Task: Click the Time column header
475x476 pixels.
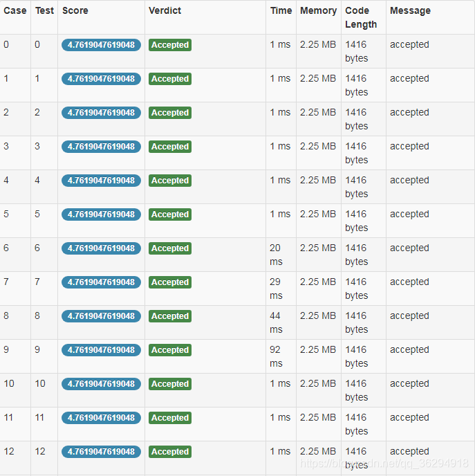Action: pyautogui.click(x=281, y=10)
